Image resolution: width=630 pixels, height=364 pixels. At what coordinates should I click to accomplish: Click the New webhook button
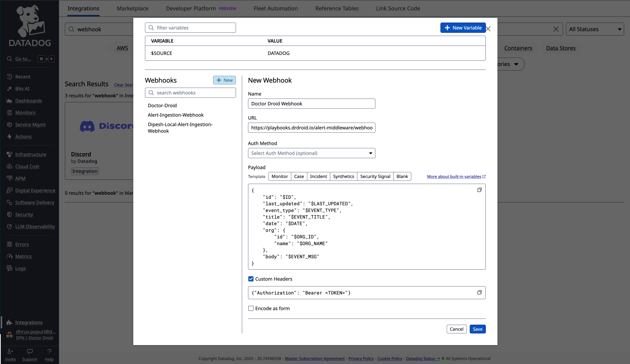pyautogui.click(x=224, y=80)
